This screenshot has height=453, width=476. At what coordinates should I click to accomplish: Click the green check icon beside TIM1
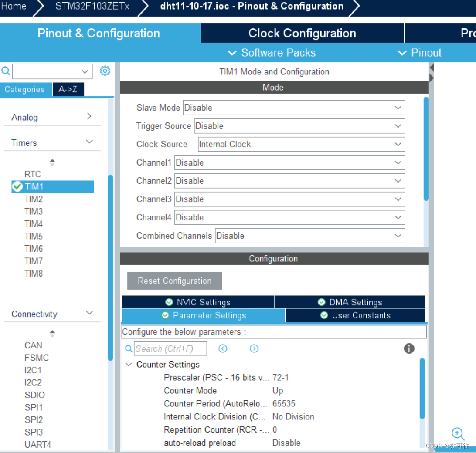coord(17,186)
